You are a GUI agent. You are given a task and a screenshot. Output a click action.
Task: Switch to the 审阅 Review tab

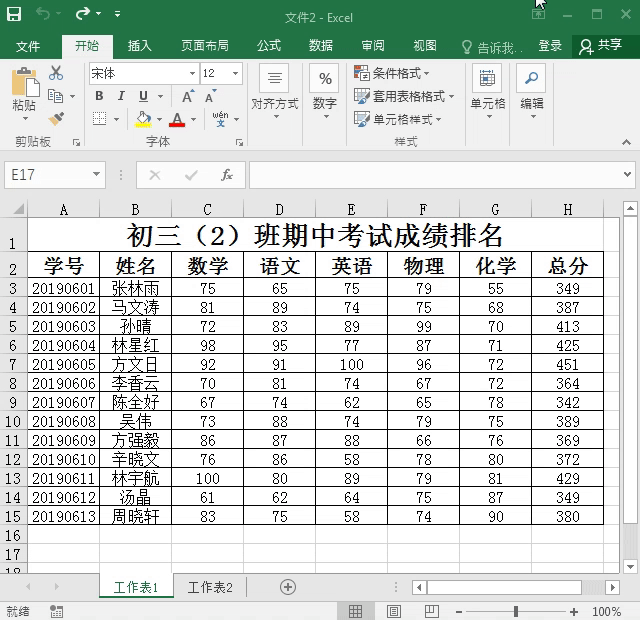(373, 46)
